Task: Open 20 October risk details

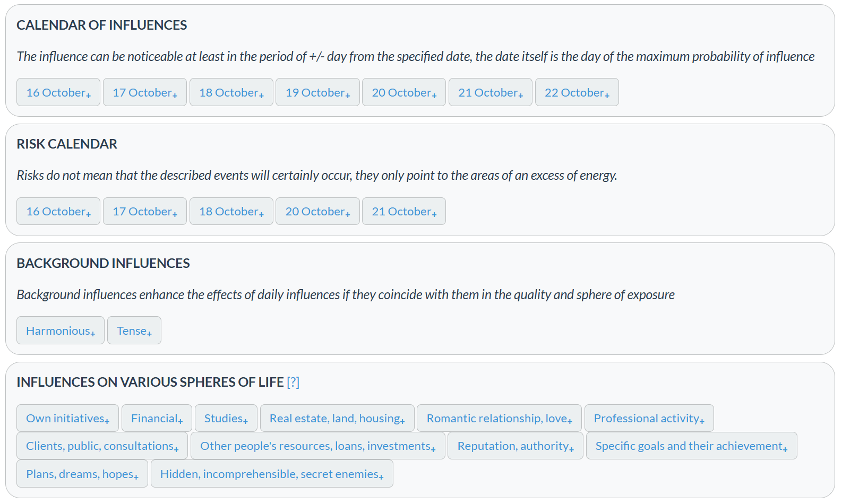Action: (x=317, y=211)
